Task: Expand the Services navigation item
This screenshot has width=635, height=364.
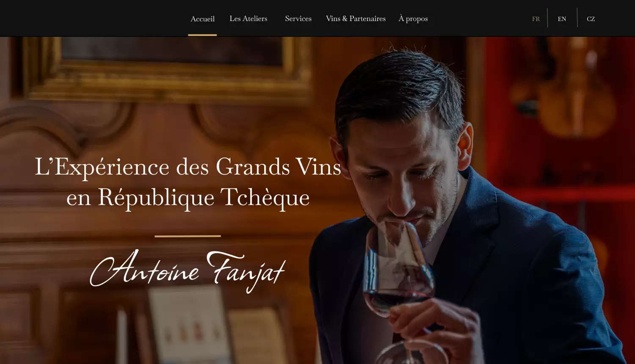Action: coord(298,19)
